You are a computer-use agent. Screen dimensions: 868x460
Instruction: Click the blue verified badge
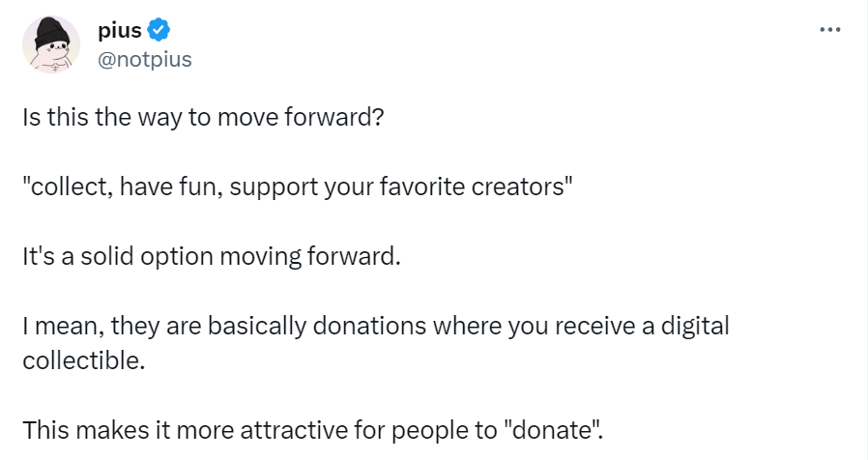click(x=159, y=32)
